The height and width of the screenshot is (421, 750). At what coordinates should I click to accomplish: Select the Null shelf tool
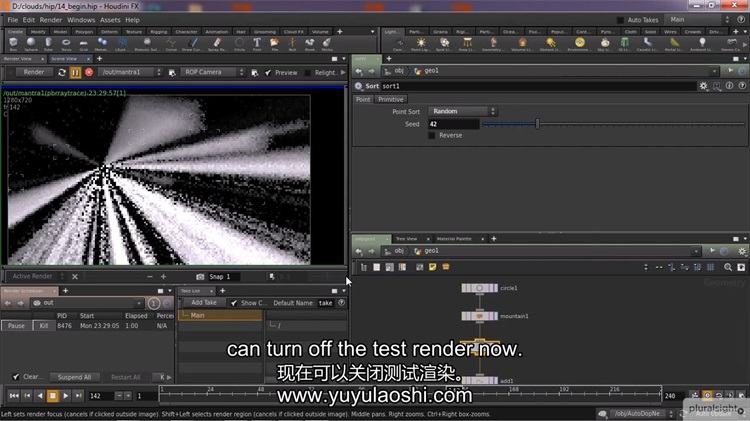292,44
